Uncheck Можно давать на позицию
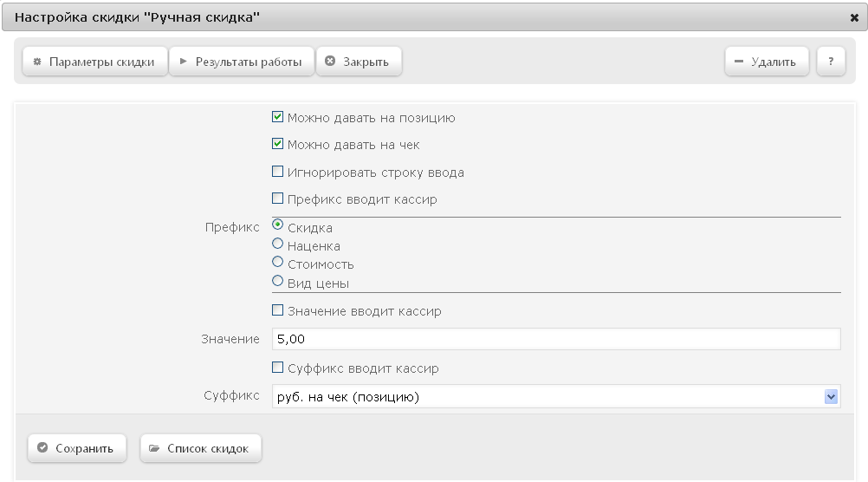The width and height of the screenshot is (868, 482). [277, 117]
